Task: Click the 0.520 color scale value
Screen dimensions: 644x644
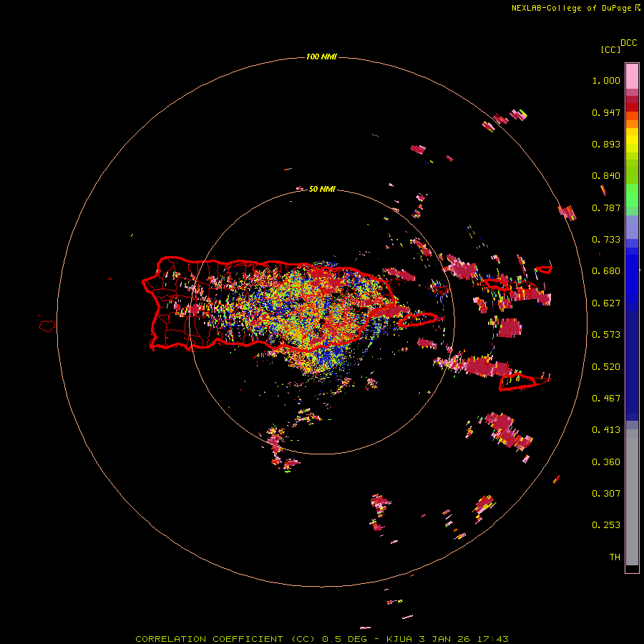Action: (606, 367)
